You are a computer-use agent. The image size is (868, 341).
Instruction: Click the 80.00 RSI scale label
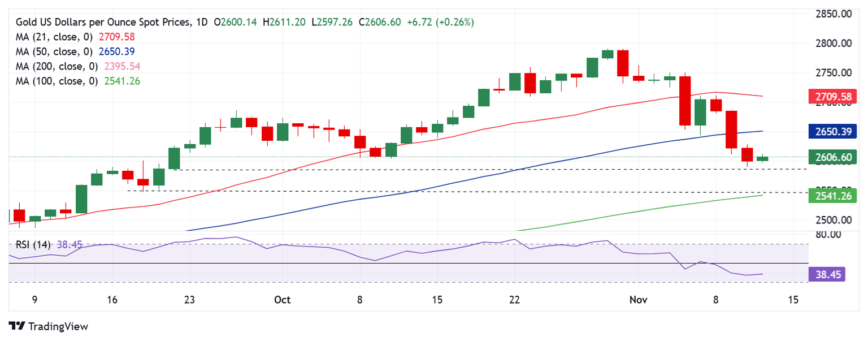click(x=829, y=234)
